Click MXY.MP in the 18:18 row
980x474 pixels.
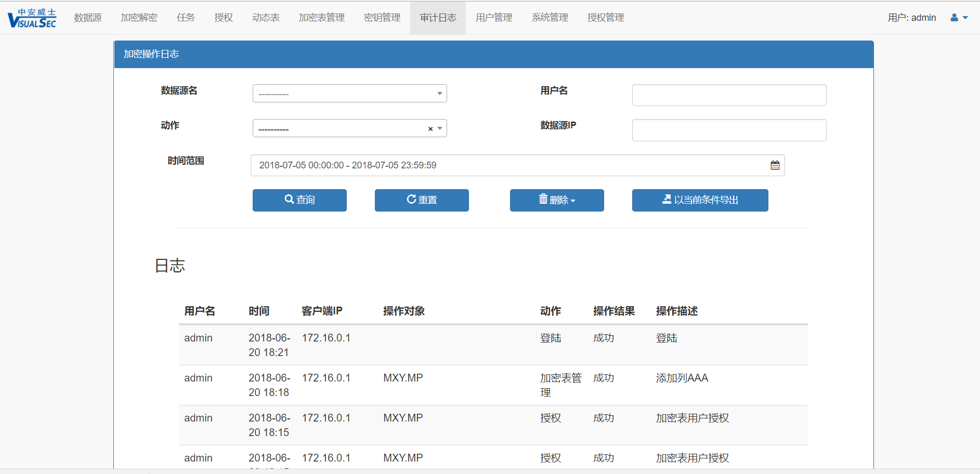[x=403, y=378]
